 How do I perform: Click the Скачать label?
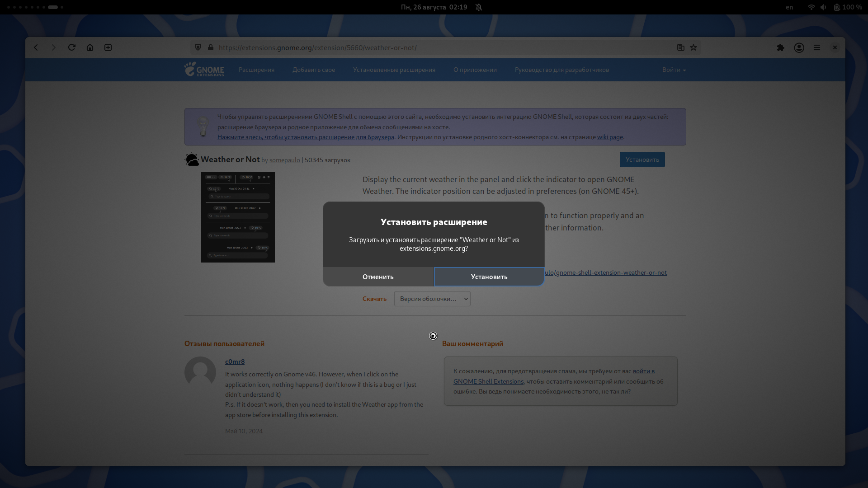coord(374,299)
